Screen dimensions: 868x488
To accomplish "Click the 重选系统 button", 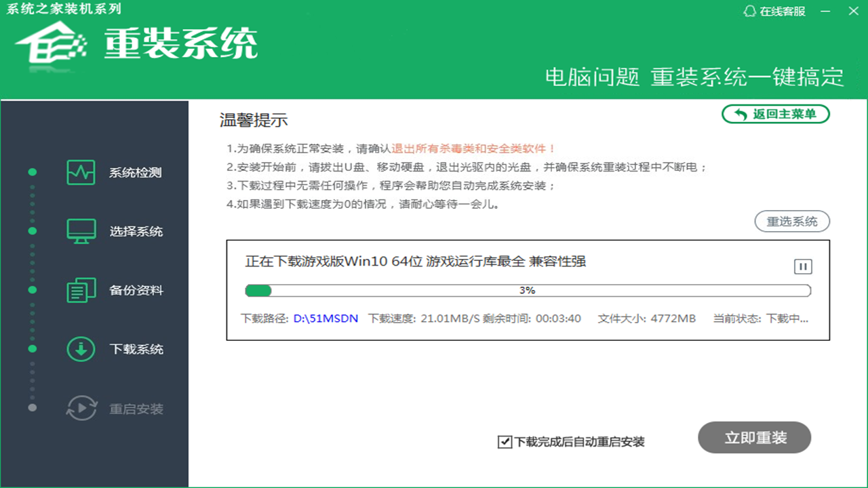I will (x=792, y=222).
